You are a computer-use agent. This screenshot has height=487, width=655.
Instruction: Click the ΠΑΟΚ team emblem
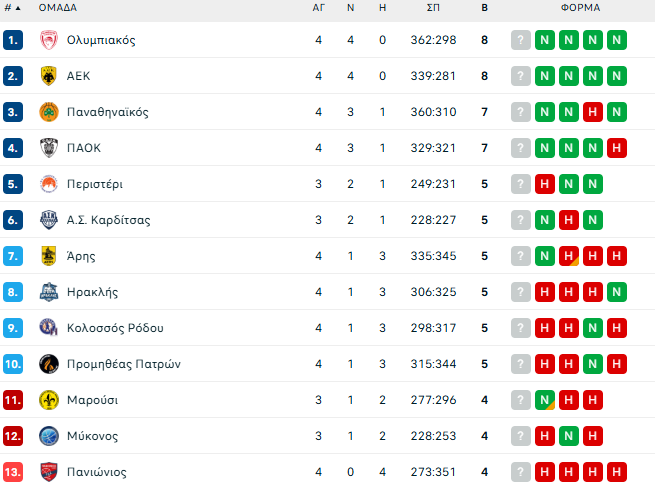click(x=48, y=148)
